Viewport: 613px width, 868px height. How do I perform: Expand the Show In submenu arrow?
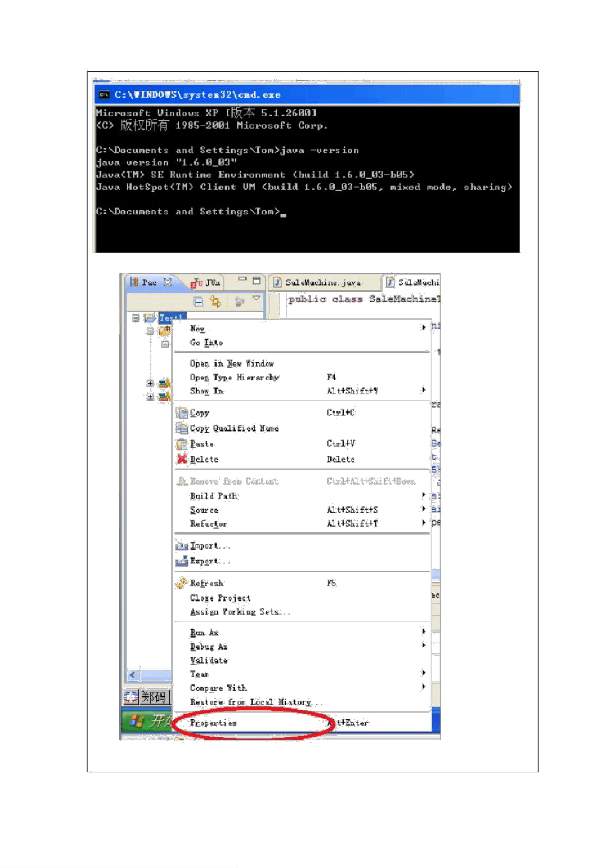423,390
